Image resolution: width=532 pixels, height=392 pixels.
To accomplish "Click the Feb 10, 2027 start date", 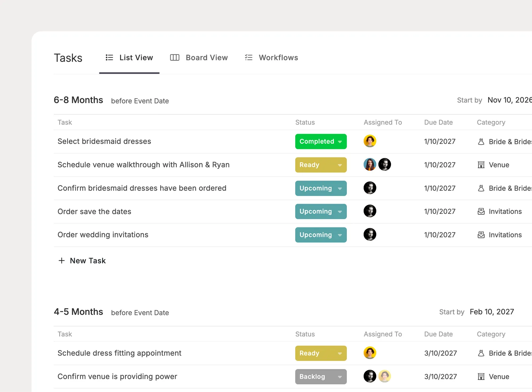I will 492,312.
